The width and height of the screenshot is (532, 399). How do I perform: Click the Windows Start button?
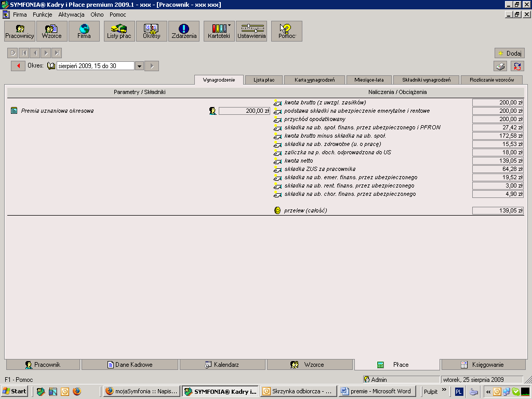(x=15, y=391)
